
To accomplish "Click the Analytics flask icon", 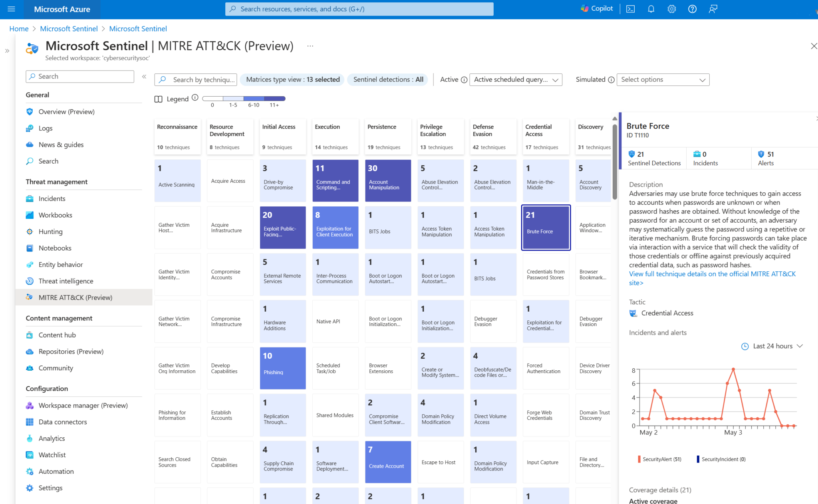I will click(x=30, y=438).
